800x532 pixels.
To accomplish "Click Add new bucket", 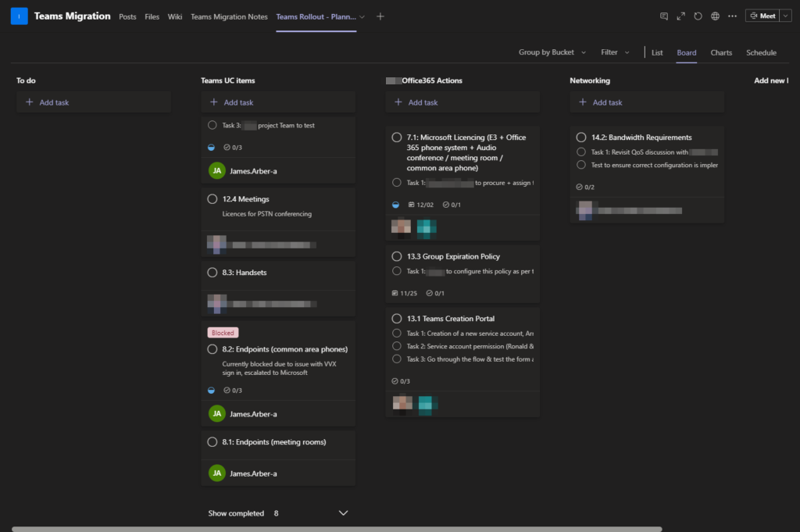I will (771, 80).
